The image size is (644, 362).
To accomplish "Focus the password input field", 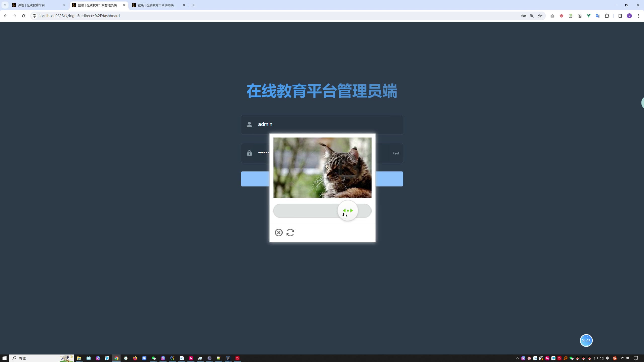I will 322,153.
